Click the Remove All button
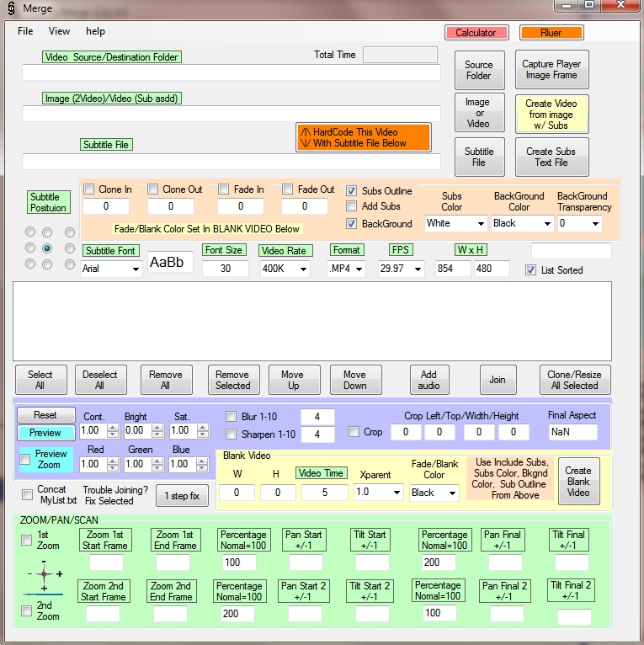644x645 pixels. (166, 380)
